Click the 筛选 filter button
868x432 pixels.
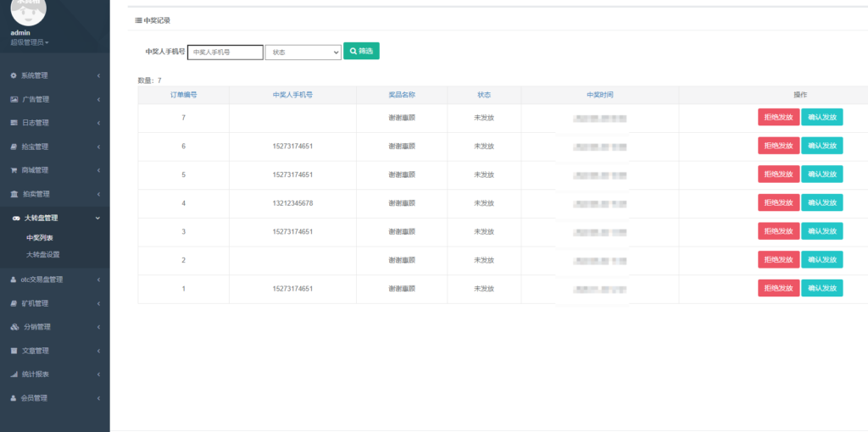[x=361, y=52]
